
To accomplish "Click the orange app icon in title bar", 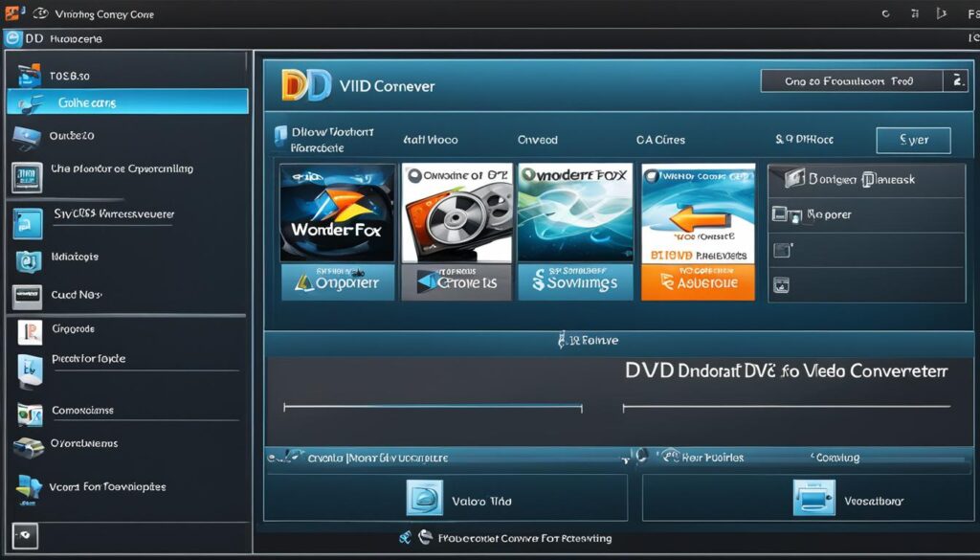I will coord(11,13).
